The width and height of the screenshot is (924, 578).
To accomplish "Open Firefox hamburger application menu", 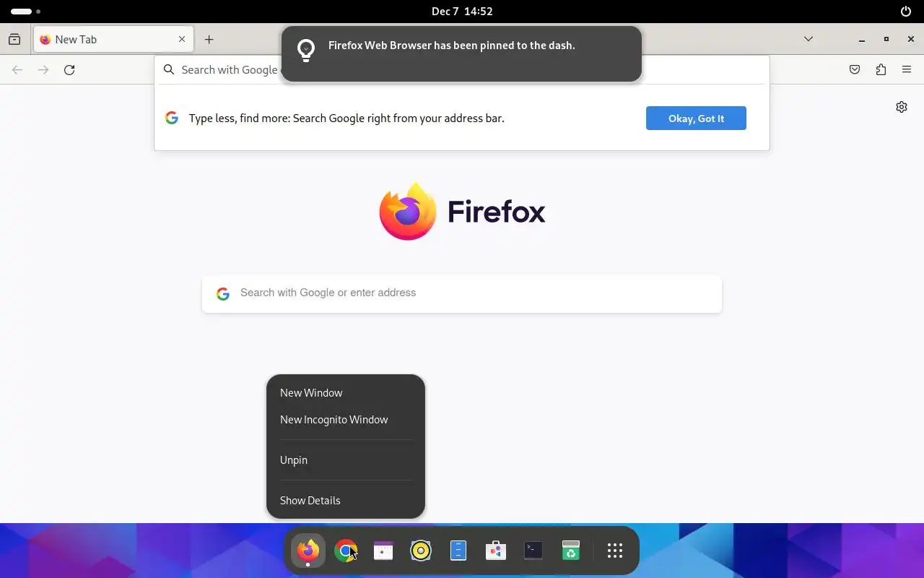I will pos(907,70).
